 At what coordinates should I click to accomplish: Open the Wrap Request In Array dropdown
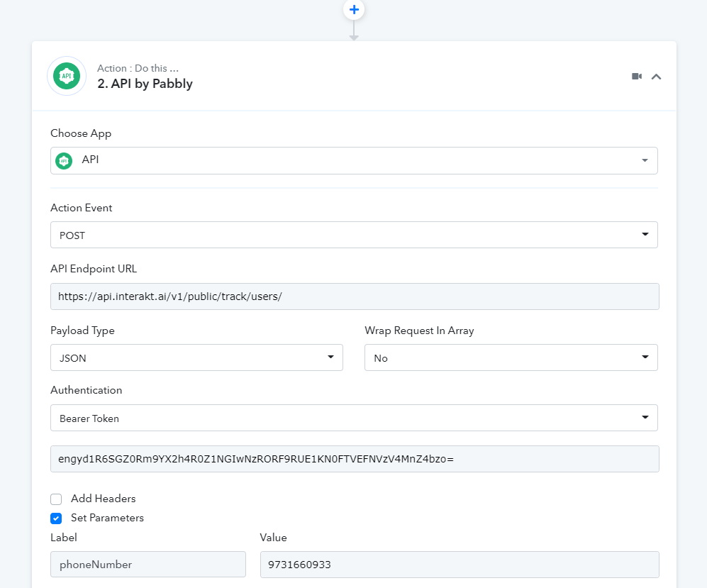click(x=511, y=357)
